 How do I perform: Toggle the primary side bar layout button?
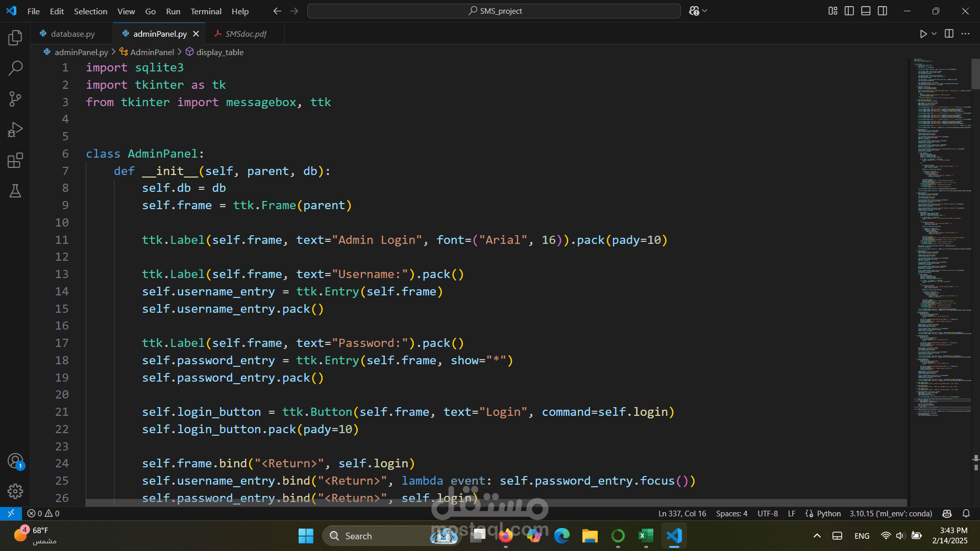(849, 11)
